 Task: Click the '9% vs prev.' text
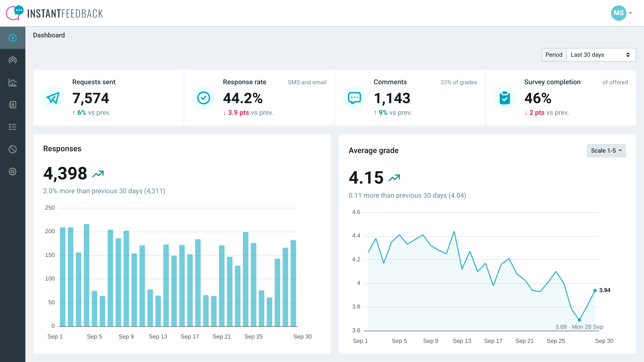pyautogui.click(x=393, y=113)
